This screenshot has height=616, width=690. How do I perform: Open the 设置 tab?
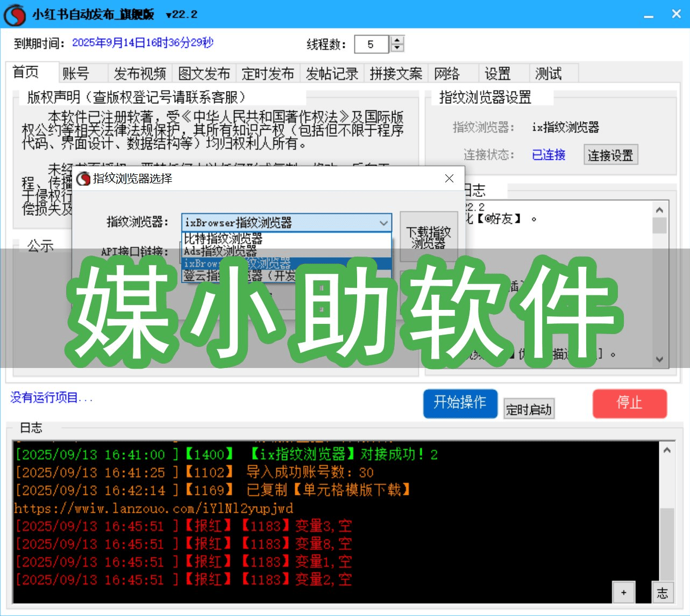pos(497,73)
